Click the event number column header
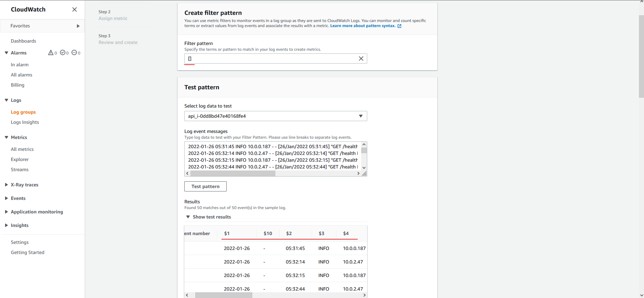Image resolution: width=644 pixels, height=298 pixels. click(x=197, y=233)
